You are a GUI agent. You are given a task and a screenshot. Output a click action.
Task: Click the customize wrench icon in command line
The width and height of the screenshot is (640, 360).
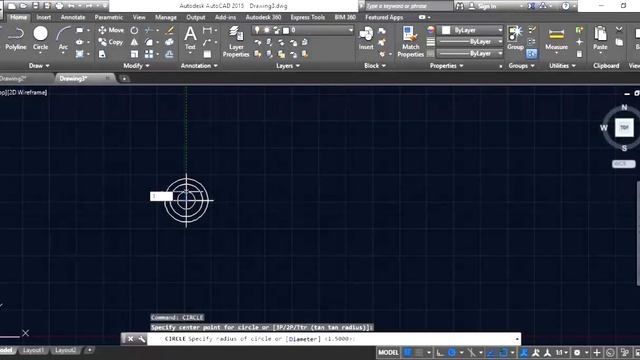tap(141, 339)
